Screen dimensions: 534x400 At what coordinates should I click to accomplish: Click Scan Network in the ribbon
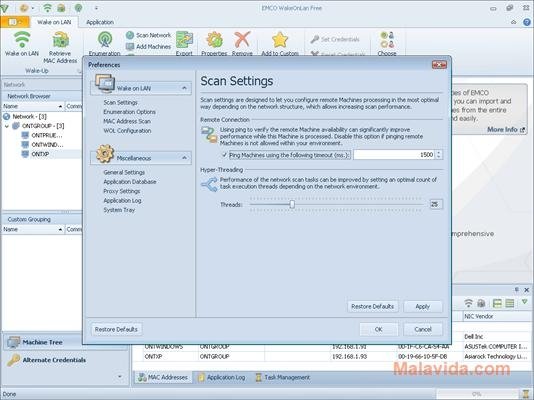pyautogui.click(x=149, y=35)
